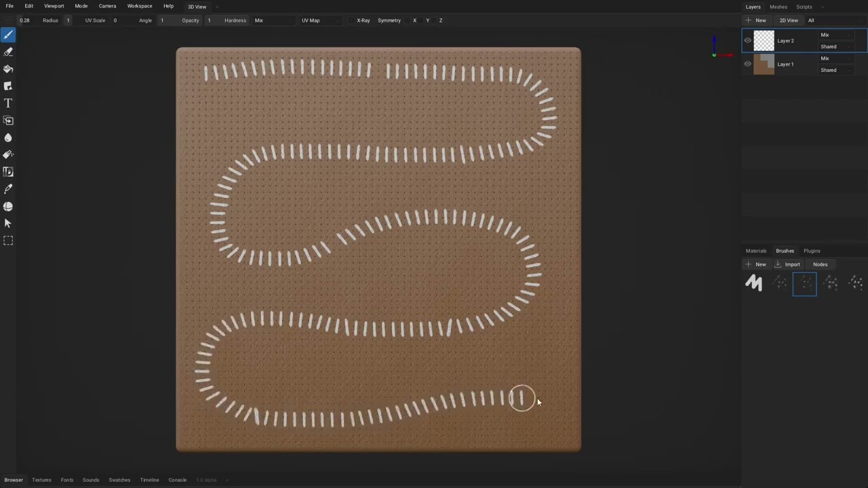Click Layer 2 transparent thumbnail
The height and width of the screenshot is (488, 868).
tap(764, 41)
